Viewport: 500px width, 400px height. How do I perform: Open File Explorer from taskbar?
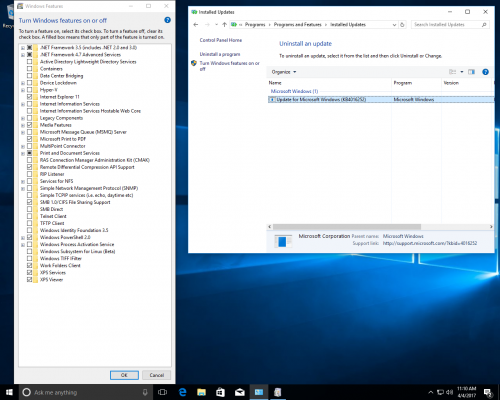(201, 392)
